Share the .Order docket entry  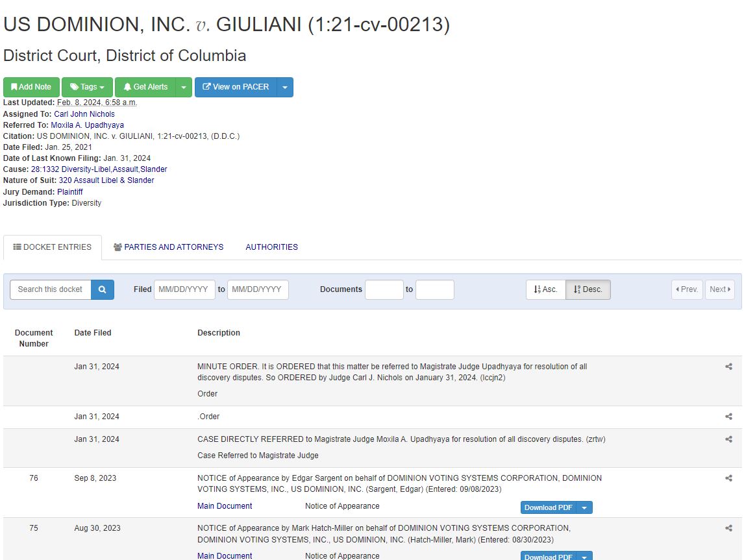coord(728,417)
